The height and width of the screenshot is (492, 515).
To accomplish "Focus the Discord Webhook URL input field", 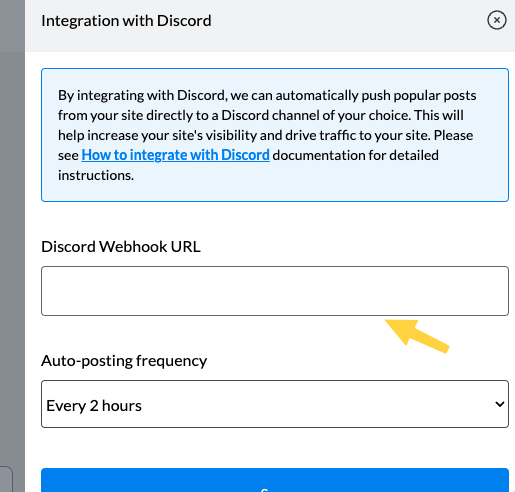I will (275, 291).
